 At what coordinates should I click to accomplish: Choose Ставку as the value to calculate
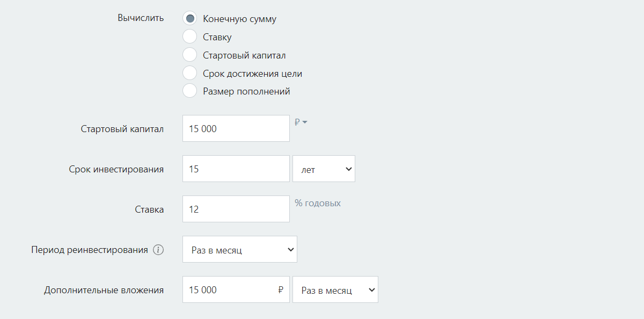(x=189, y=37)
